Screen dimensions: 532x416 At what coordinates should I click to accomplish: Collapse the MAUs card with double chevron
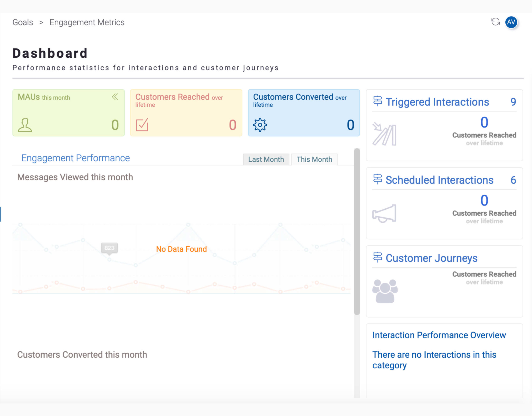tap(115, 97)
